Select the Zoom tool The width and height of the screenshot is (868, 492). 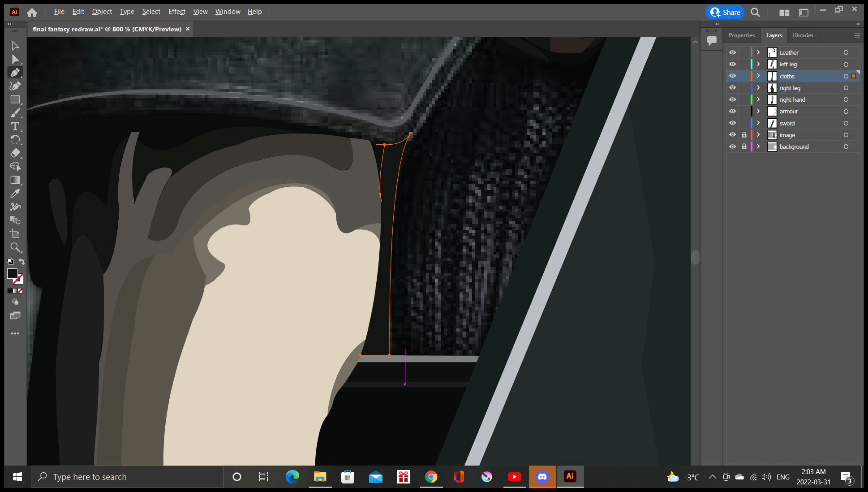[15, 247]
